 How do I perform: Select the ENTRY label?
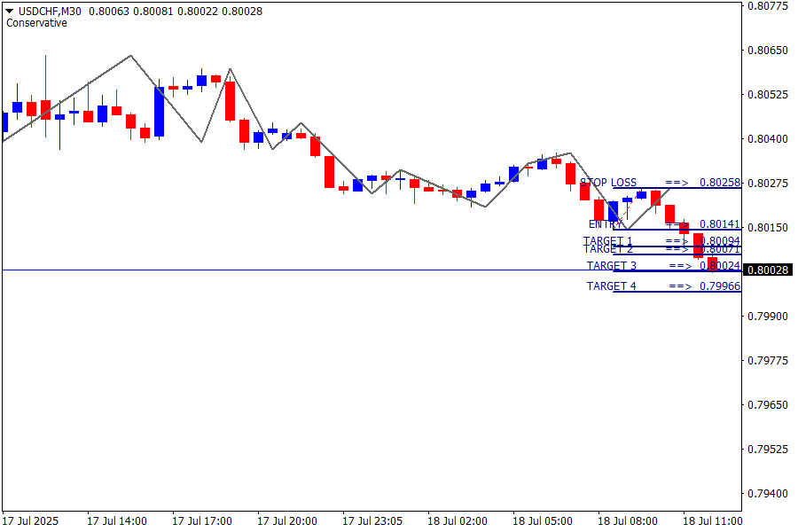tap(605, 224)
